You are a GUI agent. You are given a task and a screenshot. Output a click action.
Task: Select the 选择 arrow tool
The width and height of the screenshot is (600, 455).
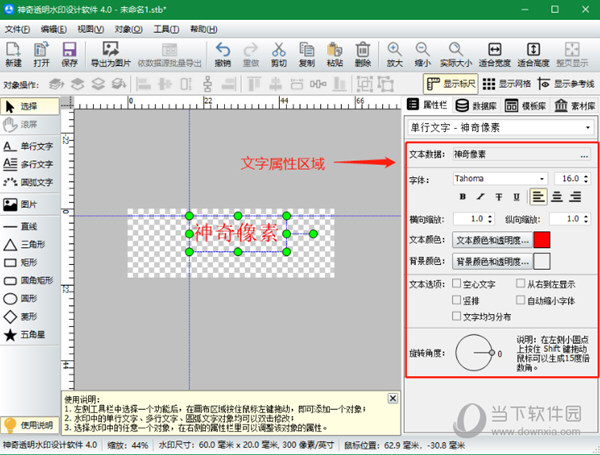coord(30,106)
